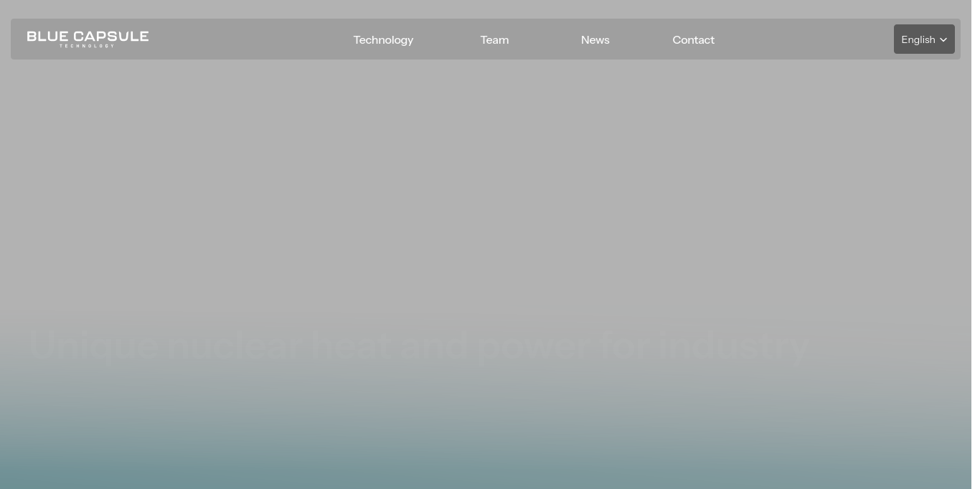Click the Blue Capsule logo
Viewport: 980px width, 489px height.
tap(88, 39)
